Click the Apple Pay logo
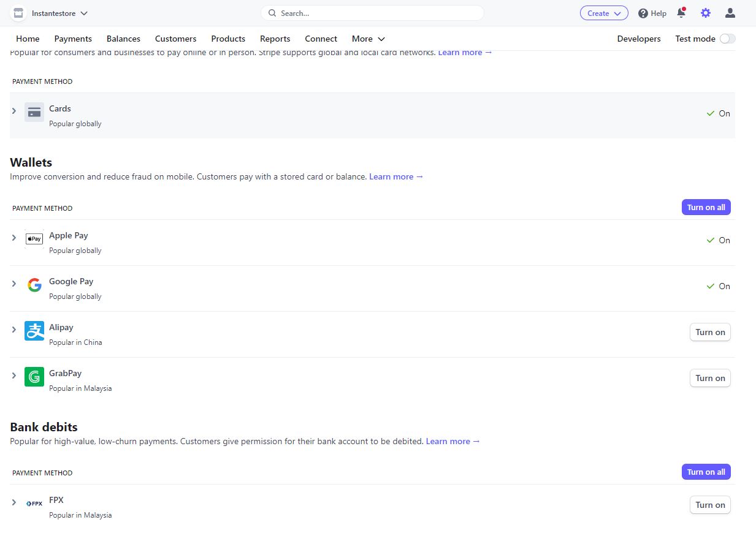756x544 pixels. 34,239
